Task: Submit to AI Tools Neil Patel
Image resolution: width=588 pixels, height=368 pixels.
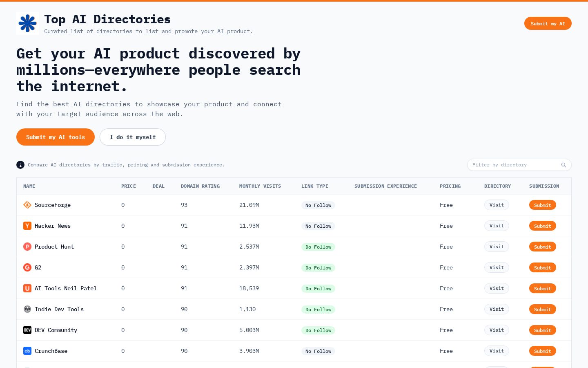Action: (542, 288)
